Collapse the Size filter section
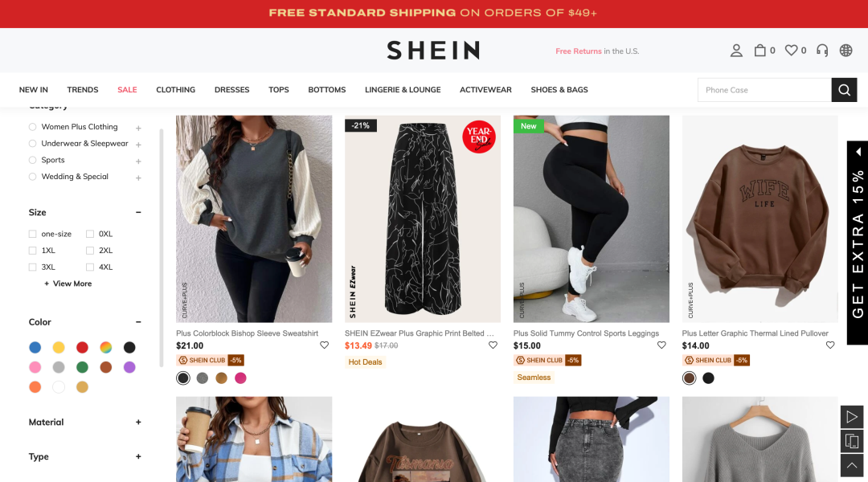This screenshot has width=868, height=482. tap(138, 213)
